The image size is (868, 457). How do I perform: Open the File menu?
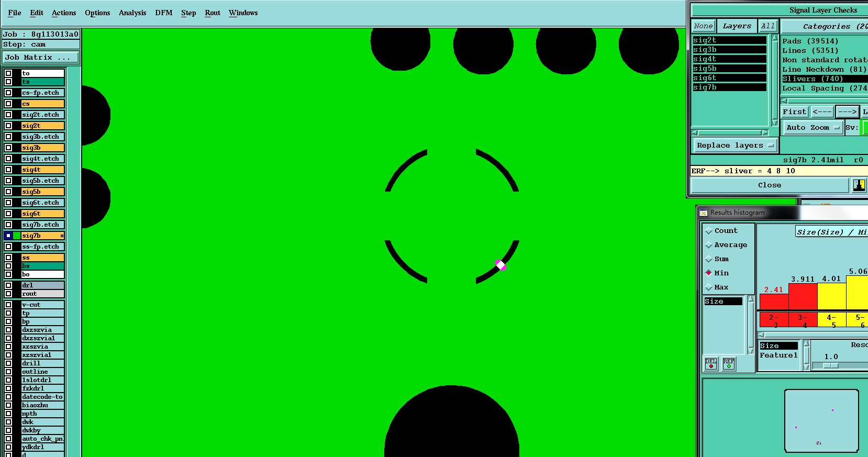(15, 13)
